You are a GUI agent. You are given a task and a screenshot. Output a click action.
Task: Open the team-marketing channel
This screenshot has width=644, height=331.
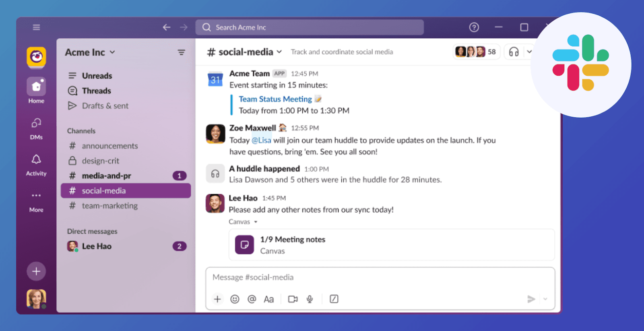(x=126, y=206)
